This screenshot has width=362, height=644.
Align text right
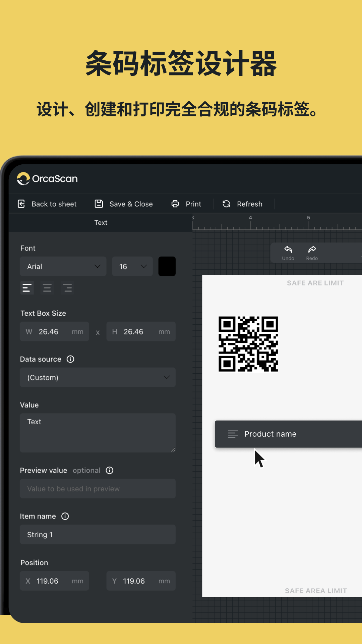click(67, 288)
